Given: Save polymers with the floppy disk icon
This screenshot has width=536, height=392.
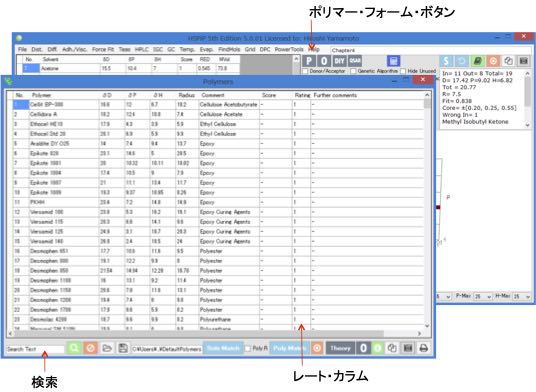Looking at the screenshot, I should [x=123, y=348].
